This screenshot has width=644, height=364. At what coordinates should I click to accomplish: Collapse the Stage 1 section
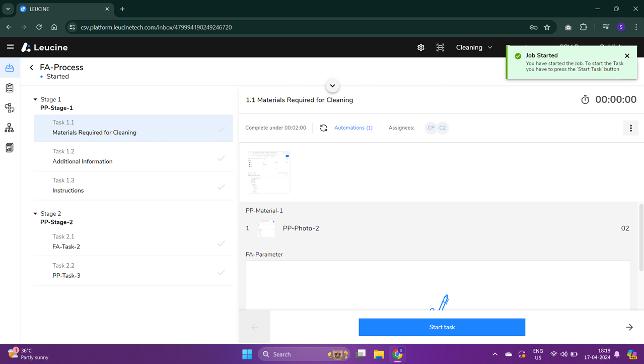coord(35,100)
